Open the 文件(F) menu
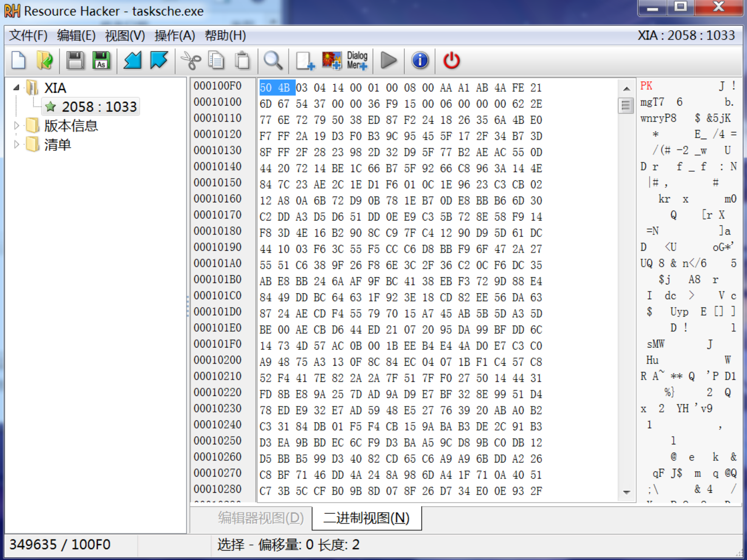Viewport: 747px width, 560px height. (x=28, y=36)
